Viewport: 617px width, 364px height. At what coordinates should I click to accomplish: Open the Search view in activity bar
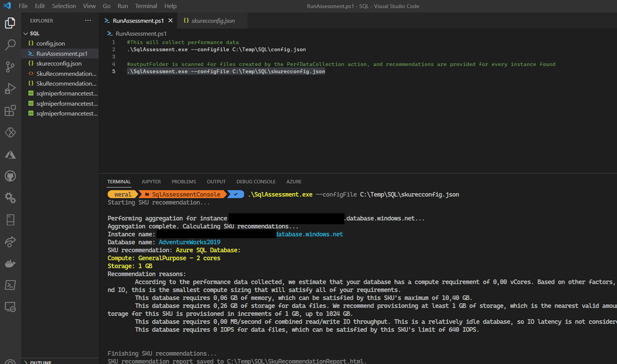click(x=10, y=45)
